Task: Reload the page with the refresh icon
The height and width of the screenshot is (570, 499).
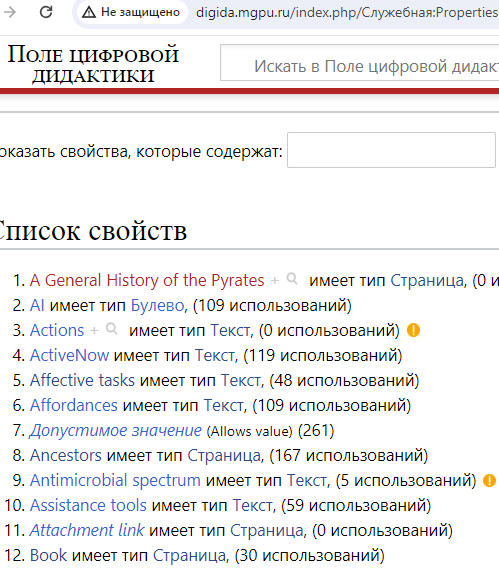Action: click(x=46, y=12)
